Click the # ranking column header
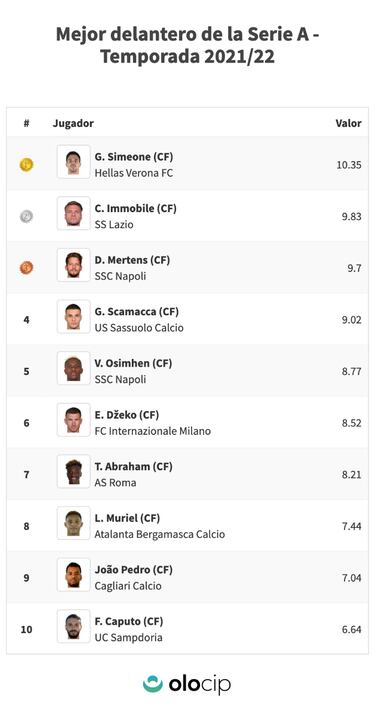This screenshot has width=375, height=709. 26,123
